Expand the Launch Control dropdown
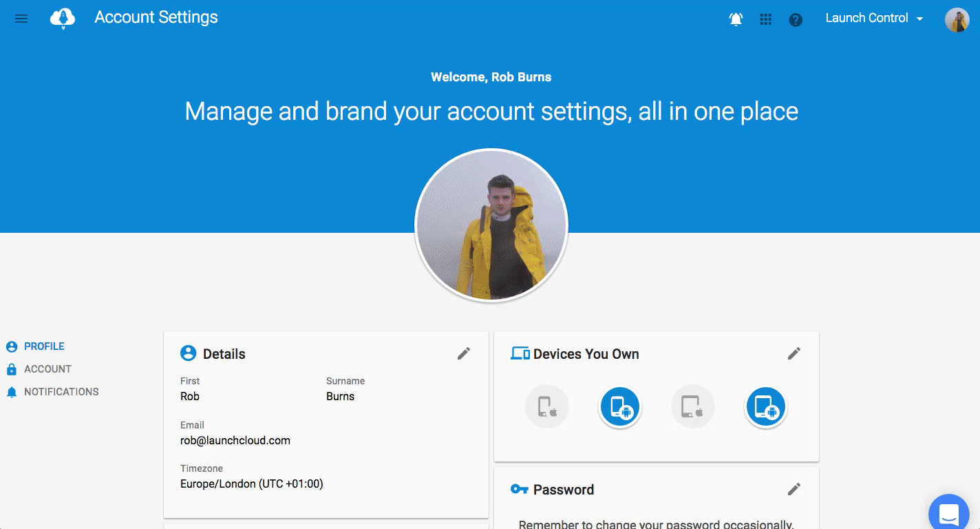 (x=874, y=19)
